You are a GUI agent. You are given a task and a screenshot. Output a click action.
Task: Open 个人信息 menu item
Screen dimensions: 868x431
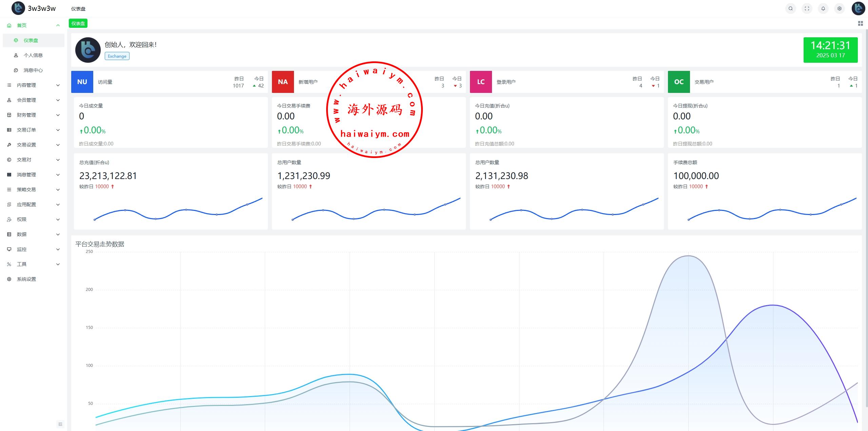point(33,55)
